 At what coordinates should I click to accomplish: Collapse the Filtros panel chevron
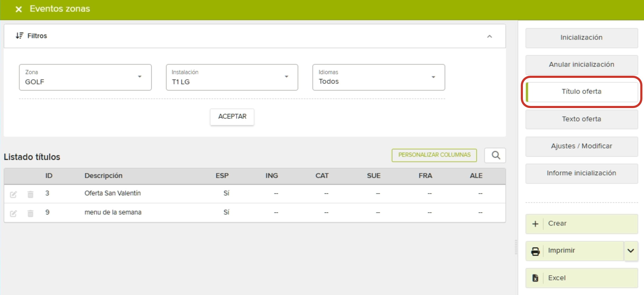point(490,37)
